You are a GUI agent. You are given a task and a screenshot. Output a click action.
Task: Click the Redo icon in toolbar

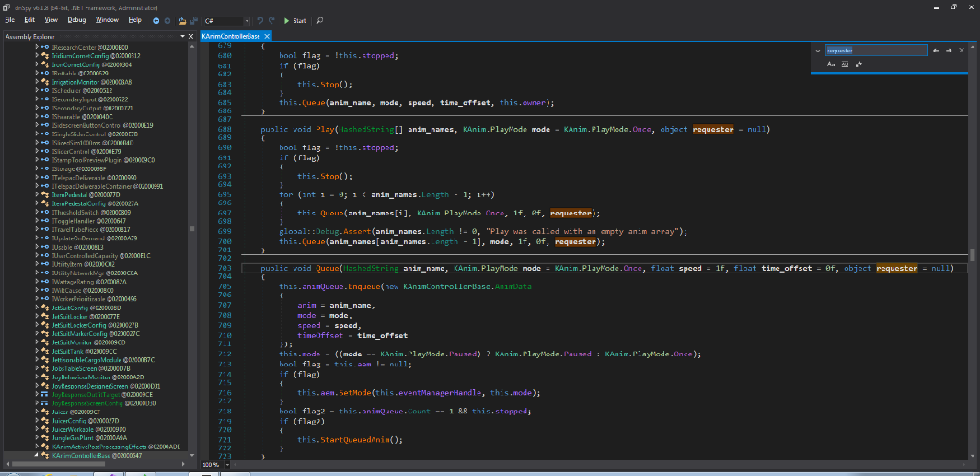(x=272, y=20)
